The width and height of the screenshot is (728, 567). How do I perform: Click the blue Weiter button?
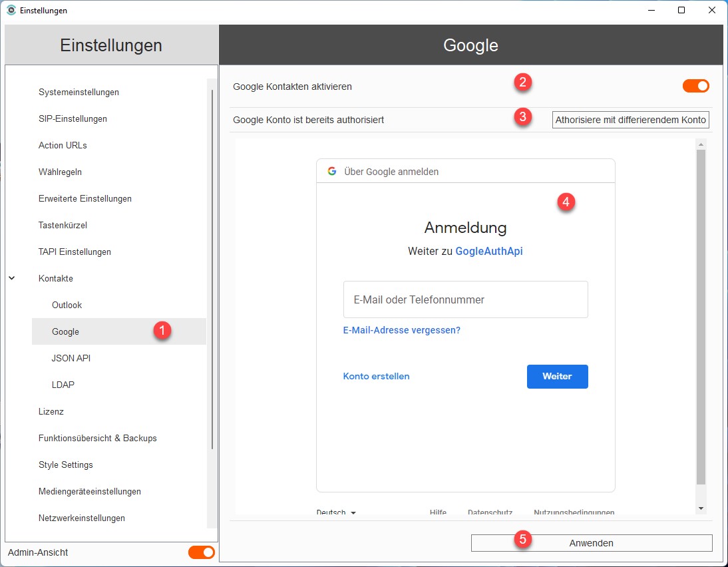[557, 376]
